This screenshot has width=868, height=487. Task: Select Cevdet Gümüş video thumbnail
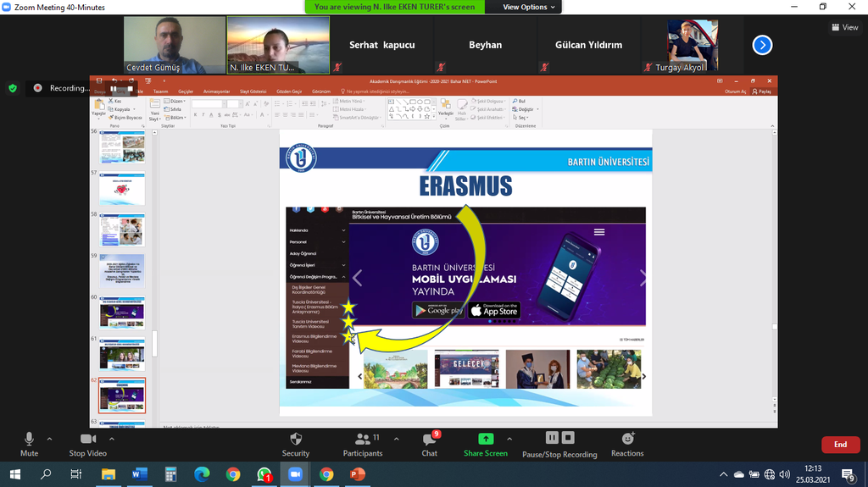pyautogui.click(x=175, y=45)
